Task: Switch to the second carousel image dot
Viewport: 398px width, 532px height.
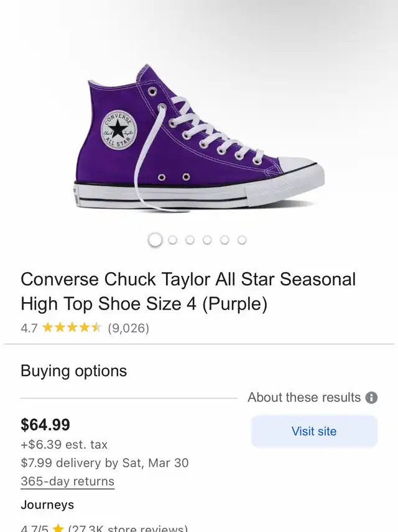Action: click(172, 240)
